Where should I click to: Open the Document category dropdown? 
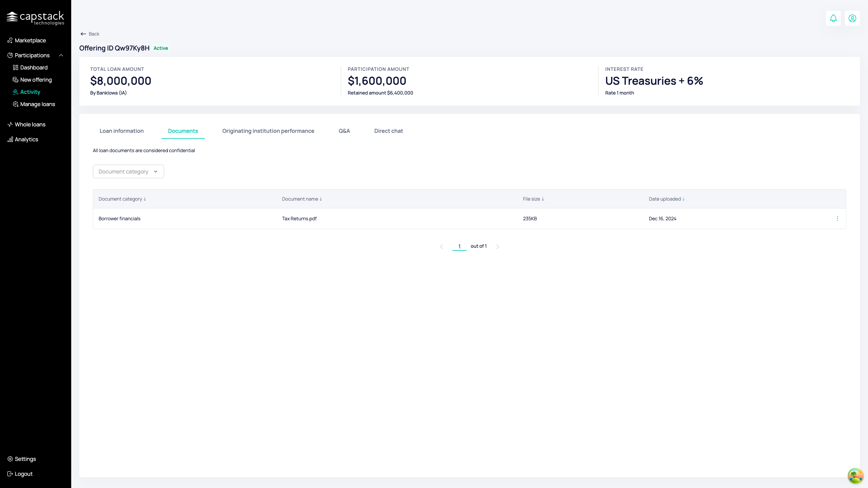[x=129, y=171]
